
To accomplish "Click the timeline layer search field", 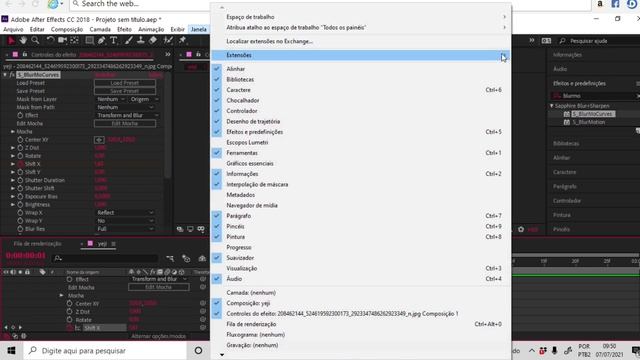I will (x=105, y=258).
